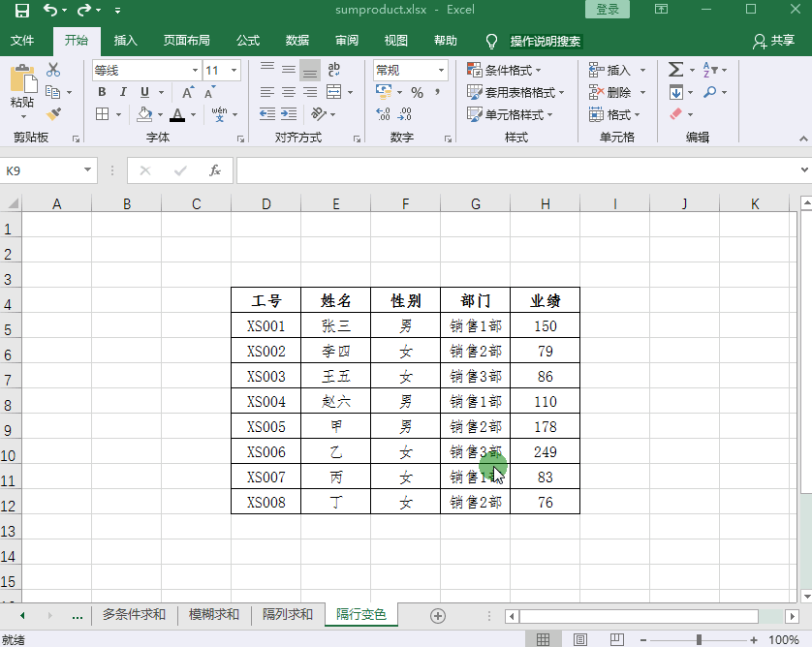Screen dimensions: 812x647
Task: Open the font size dropdown showing 11
Action: click(x=234, y=71)
